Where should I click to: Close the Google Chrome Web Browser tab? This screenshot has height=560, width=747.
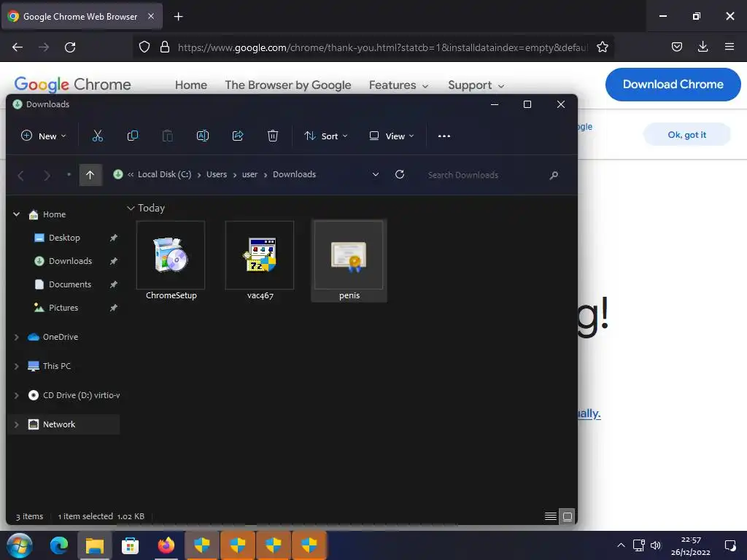click(x=151, y=16)
